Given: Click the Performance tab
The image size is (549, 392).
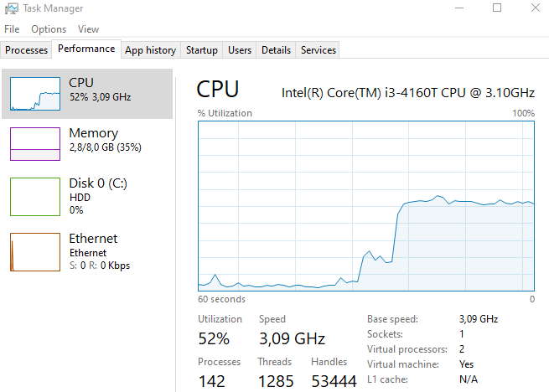Looking at the screenshot, I should (x=86, y=49).
